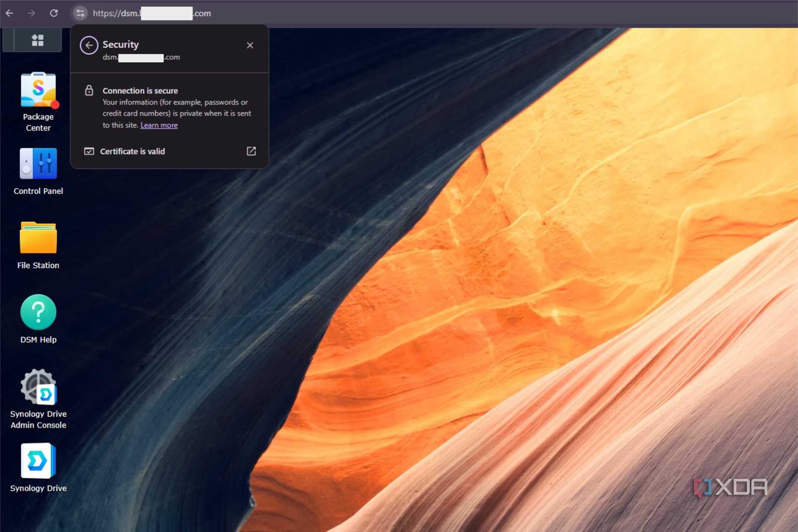Close the Security popup

(x=250, y=45)
